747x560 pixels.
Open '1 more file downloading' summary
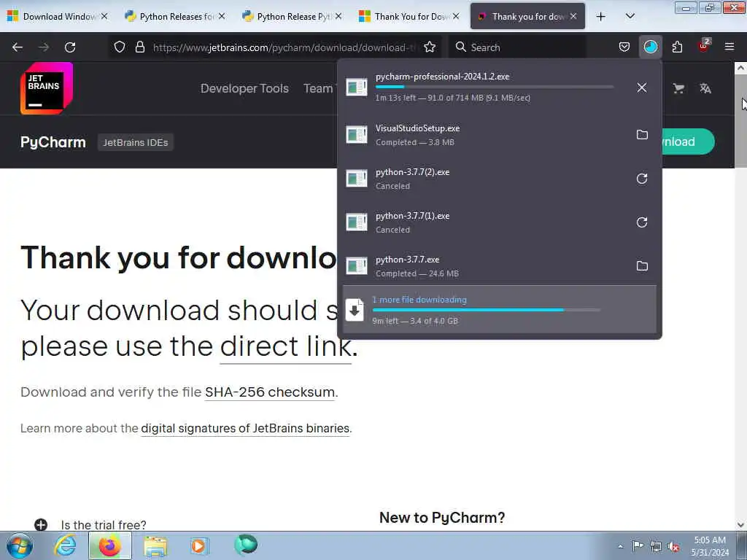click(499, 309)
